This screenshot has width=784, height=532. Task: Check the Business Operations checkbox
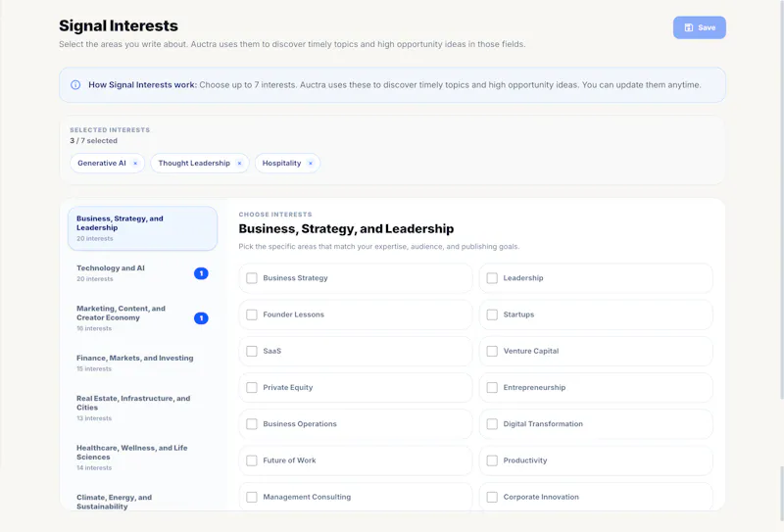click(x=252, y=424)
